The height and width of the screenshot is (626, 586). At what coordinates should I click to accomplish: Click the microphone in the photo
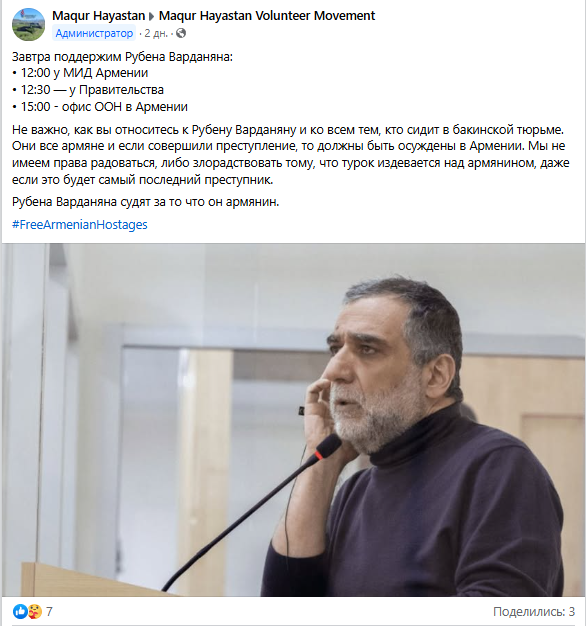coord(252,513)
